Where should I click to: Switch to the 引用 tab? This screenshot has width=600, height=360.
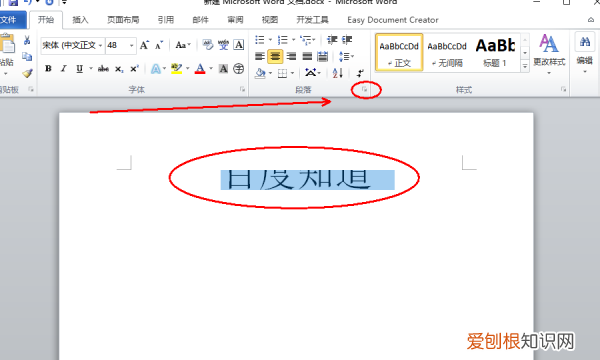(166, 20)
